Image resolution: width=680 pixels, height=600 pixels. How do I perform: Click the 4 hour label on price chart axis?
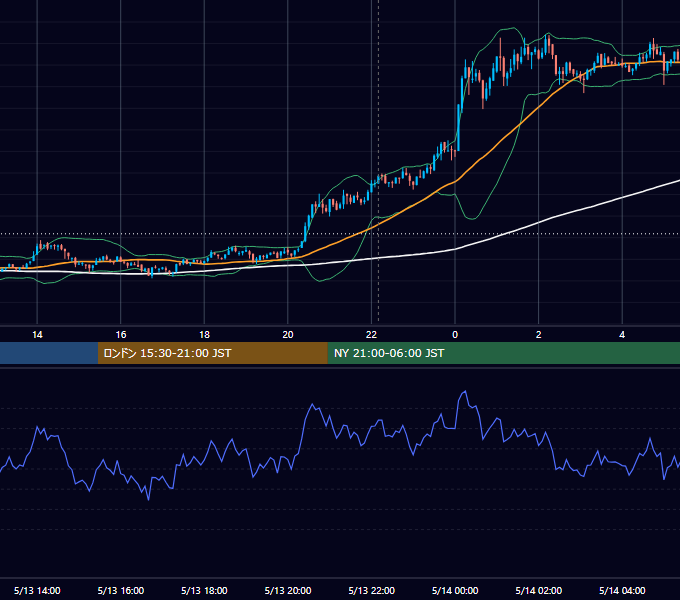[622, 335]
